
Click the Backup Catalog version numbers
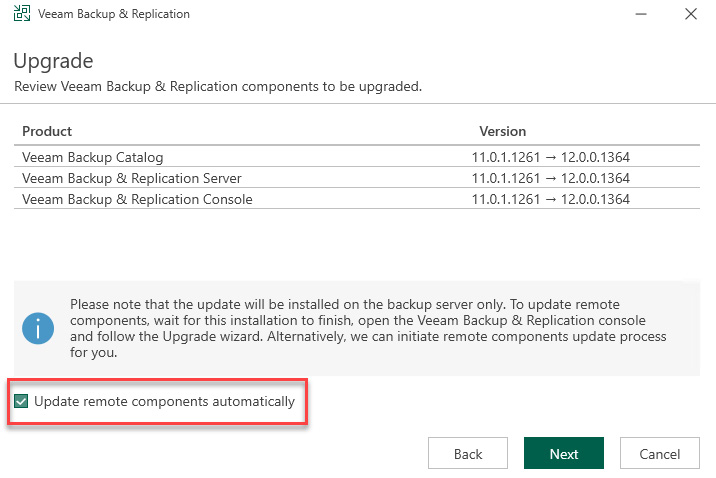[x=550, y=157]
